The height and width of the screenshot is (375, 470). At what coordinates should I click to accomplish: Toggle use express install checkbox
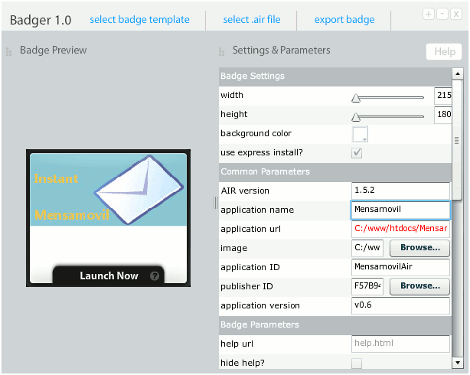click(x=357, y=153)
